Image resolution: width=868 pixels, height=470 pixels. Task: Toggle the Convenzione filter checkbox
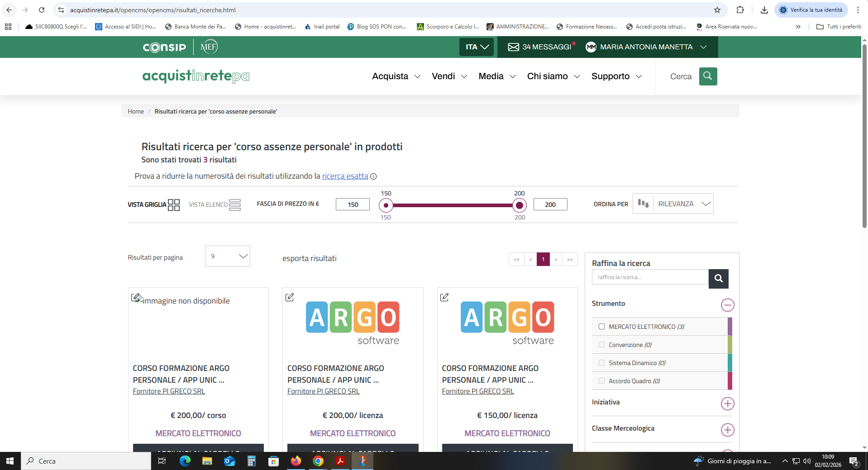601,345
